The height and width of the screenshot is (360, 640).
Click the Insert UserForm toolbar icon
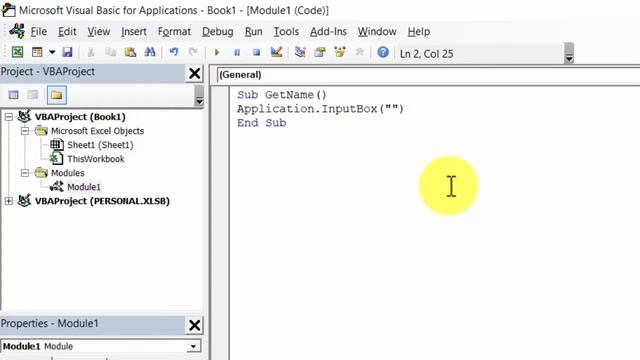37,52
